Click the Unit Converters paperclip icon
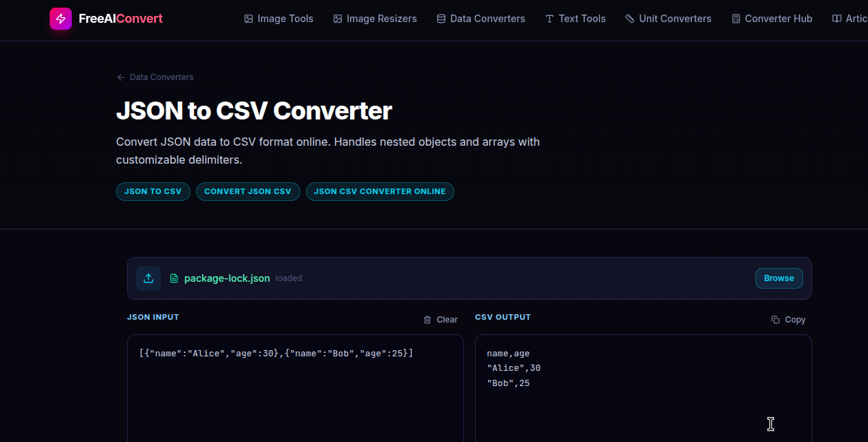Image resolution: width=868 pixels, height=442 pixels. [x=629, y=19]
